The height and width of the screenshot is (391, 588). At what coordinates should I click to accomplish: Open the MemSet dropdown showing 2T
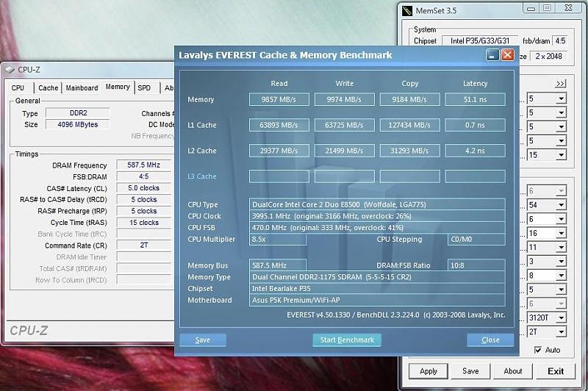[561, 331]
